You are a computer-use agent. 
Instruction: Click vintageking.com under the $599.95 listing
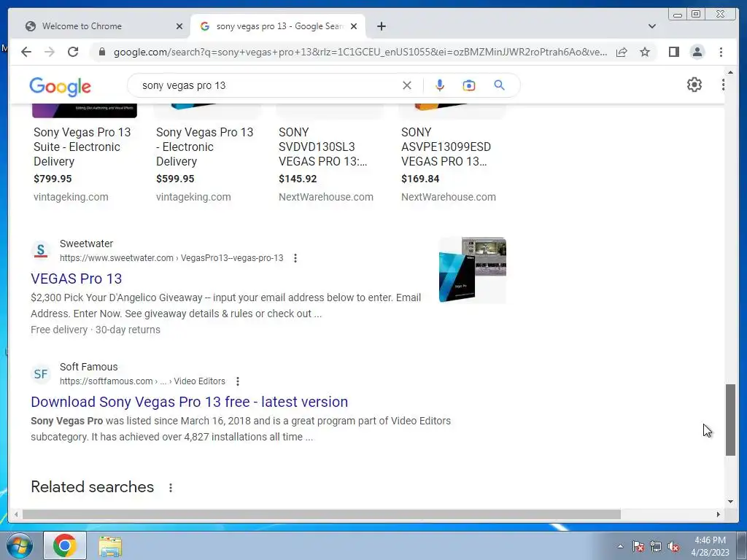point(193,197)
